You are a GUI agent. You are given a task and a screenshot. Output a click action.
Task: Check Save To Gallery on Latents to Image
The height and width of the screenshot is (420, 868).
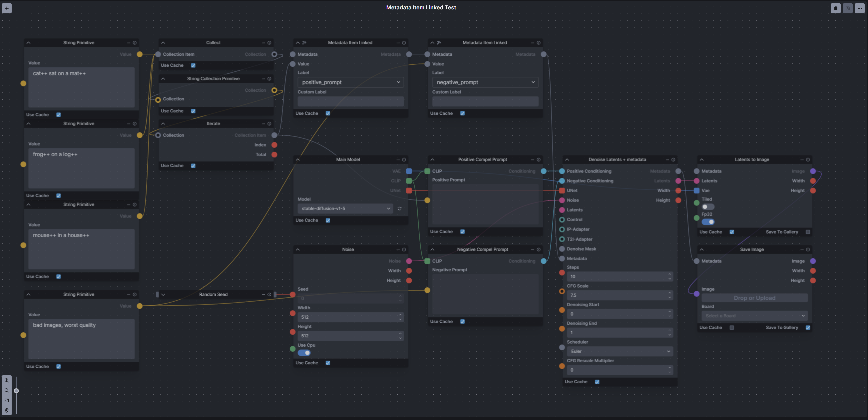click(x=808, y=232)
